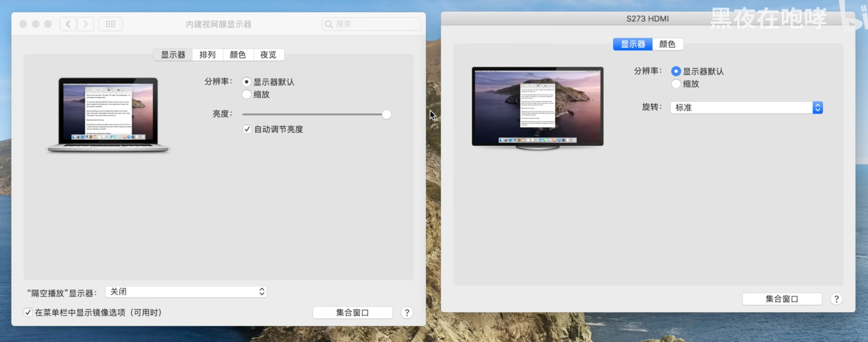Select the 缩放 radio button for built-in display
Screen dimensions: 868x342
(x=247, y=94)
